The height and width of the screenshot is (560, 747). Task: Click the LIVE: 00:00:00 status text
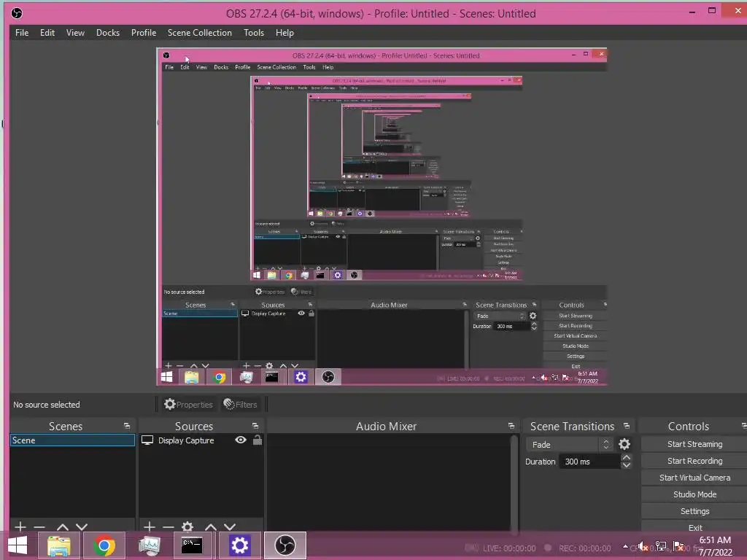tap(508, 548)
